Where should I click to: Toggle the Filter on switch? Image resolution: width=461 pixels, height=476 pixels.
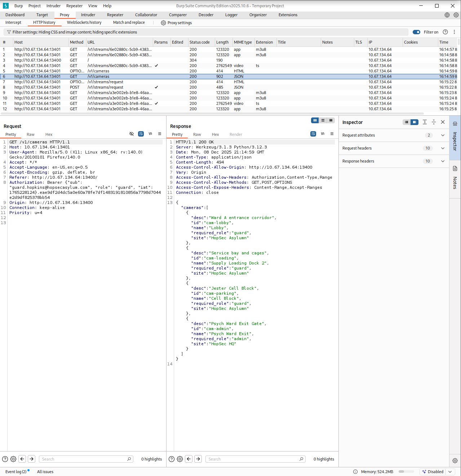(416, 32)
